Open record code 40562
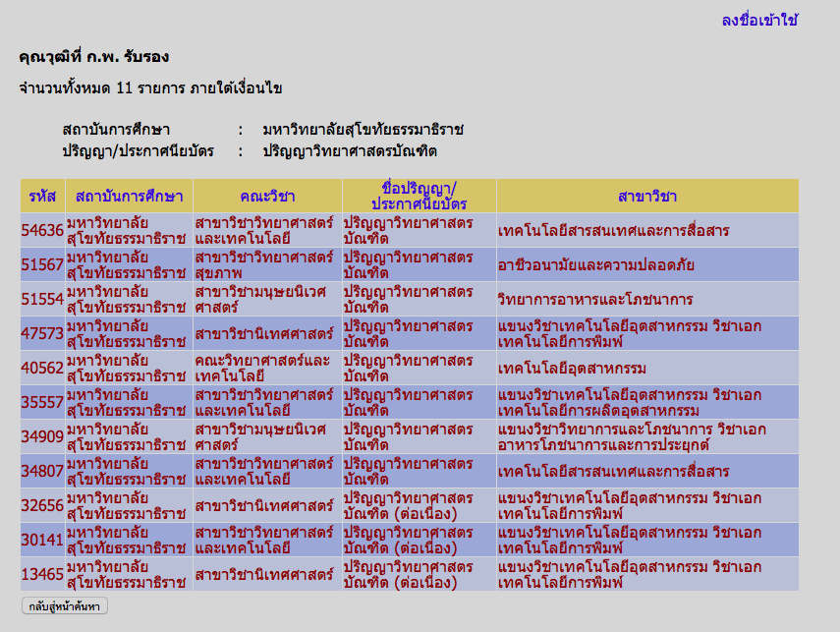The height and width of the screenshot is (632, 840). (x=42, y=368)
